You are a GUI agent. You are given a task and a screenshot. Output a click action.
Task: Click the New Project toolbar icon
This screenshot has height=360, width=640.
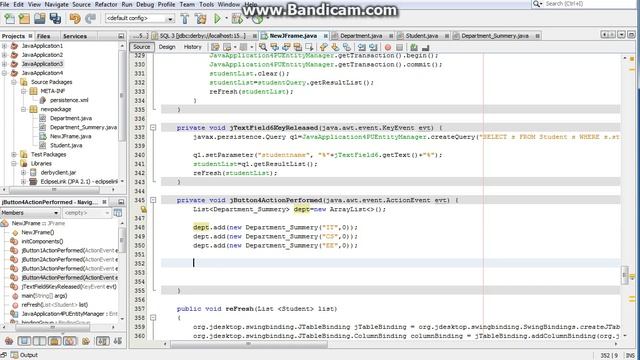click(x=24, y=18)
